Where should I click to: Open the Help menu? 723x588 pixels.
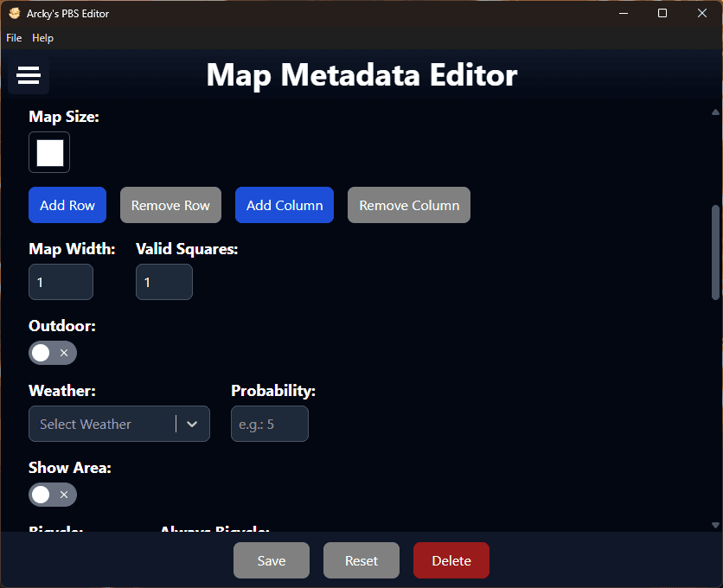click(x=42, y=38)
